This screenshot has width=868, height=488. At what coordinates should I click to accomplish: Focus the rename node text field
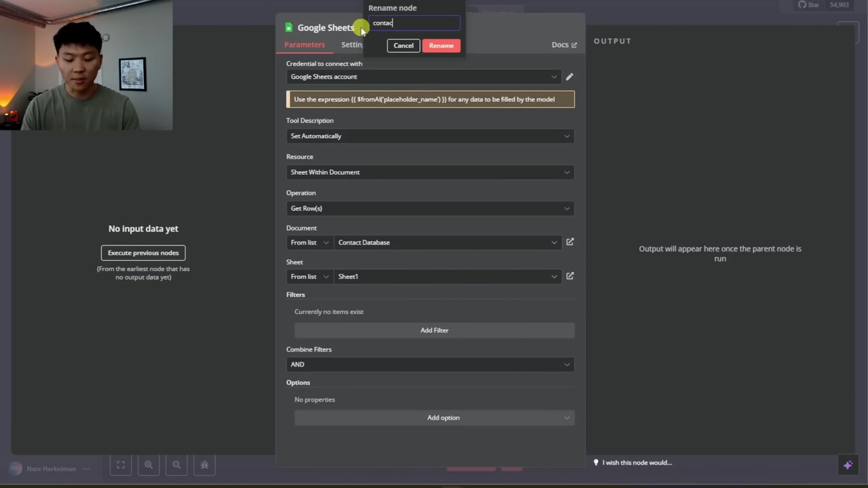[x=415, y=23]
